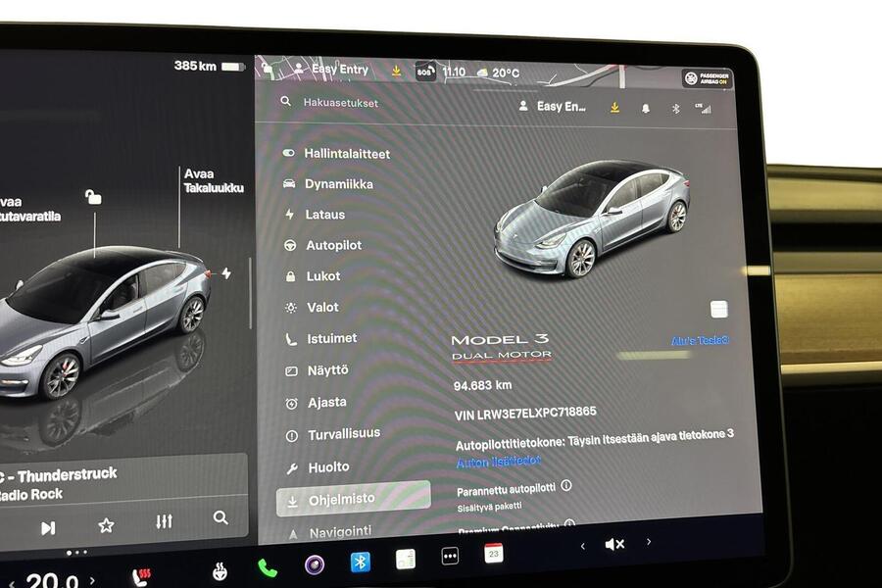The image size is (882, 588).
Task: Open the bell notifications icon
Action: [x=645, y=108]
